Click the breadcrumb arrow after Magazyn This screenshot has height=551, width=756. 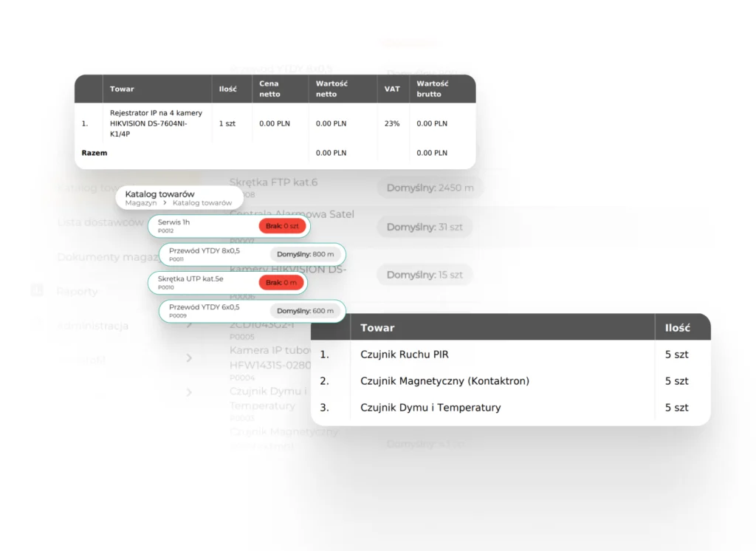165,203
